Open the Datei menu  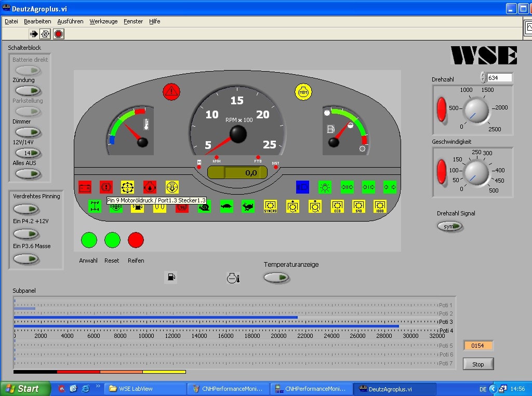[x=11, y=21]
